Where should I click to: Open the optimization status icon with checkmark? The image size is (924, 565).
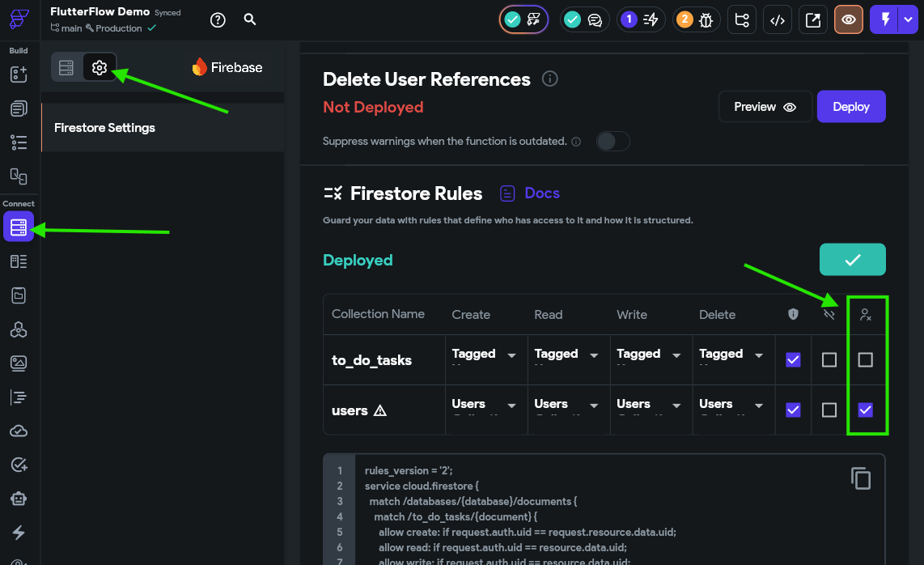523,19
